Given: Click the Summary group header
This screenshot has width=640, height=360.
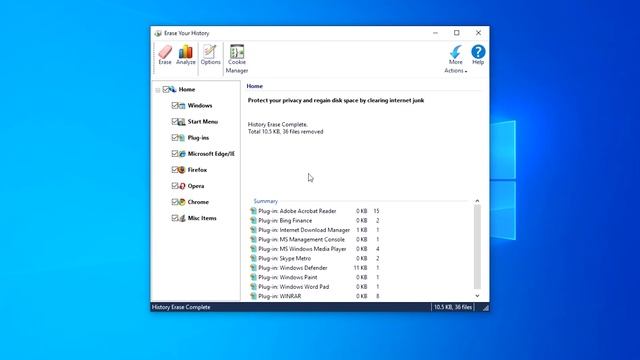Looking at the screenshot, I should (266, 201).
